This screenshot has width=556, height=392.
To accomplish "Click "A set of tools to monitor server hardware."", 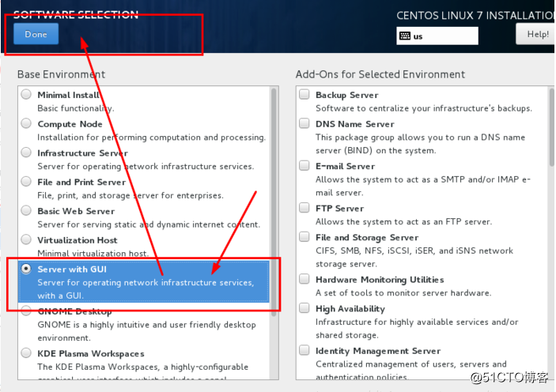I will click(x=403, y=293).
